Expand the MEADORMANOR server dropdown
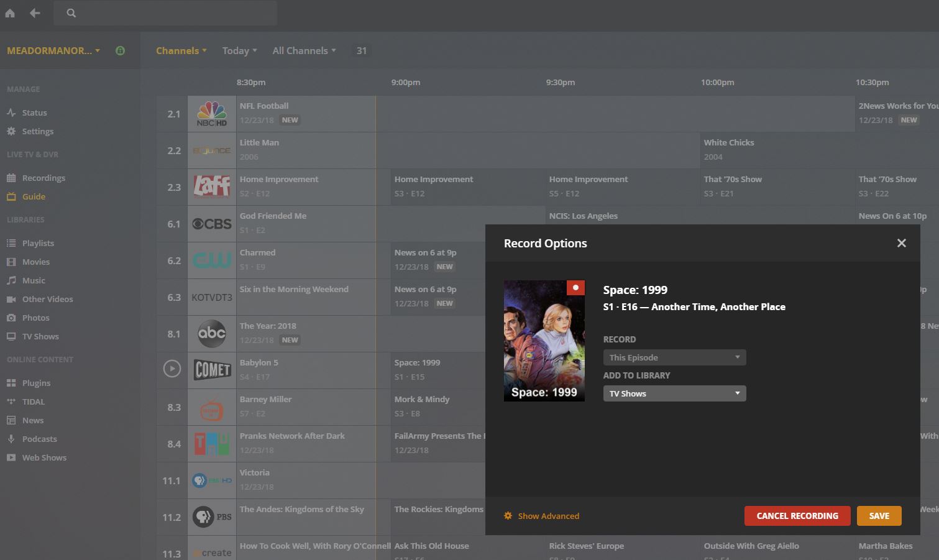 click(53, 51)
